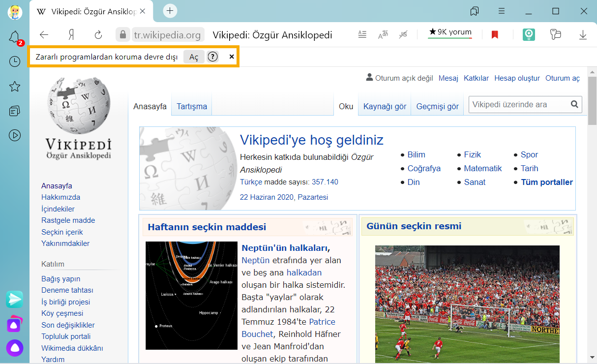This screenshot has height=364, width=597.
Task: Open the 9K yorum reviews badge
Action: 450,32
